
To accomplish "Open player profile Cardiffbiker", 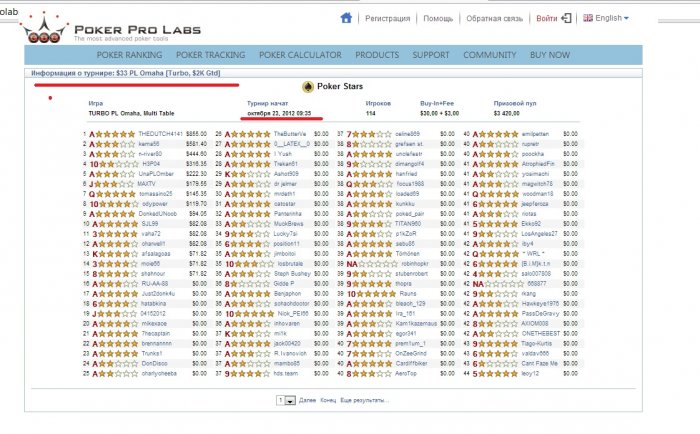I will click(411, 363).
